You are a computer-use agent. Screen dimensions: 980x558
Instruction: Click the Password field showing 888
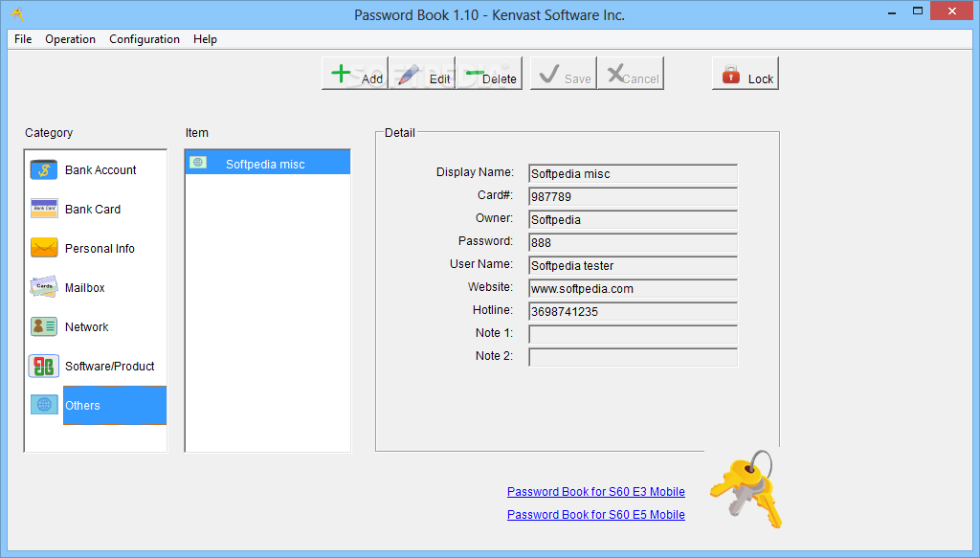[633, 242]
